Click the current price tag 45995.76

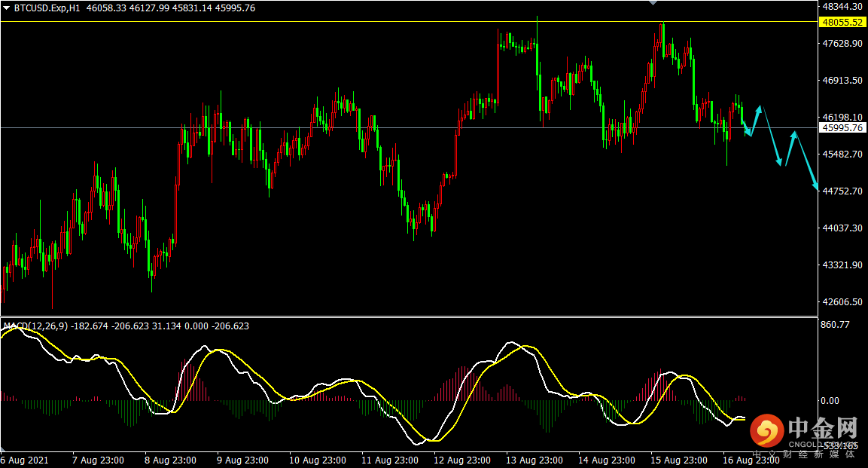coord(842,128)
